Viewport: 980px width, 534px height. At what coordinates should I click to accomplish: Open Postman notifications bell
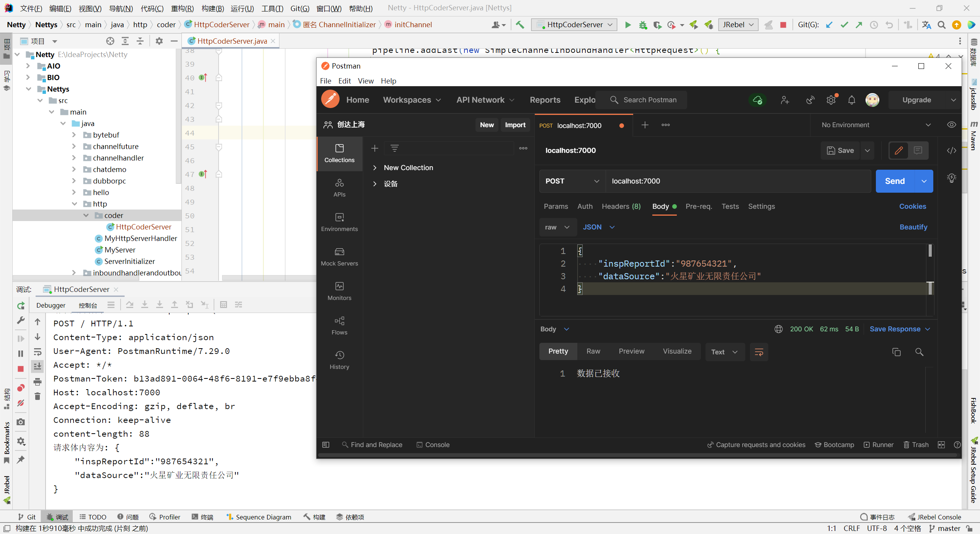[x=852, y=100]
